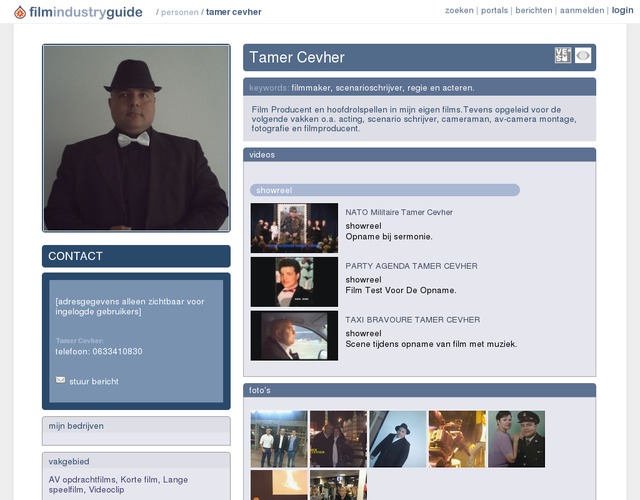Click the filmindustryguide flame logo icon
The height and width of the screenshot is (500, 640).
pos(20,12)
